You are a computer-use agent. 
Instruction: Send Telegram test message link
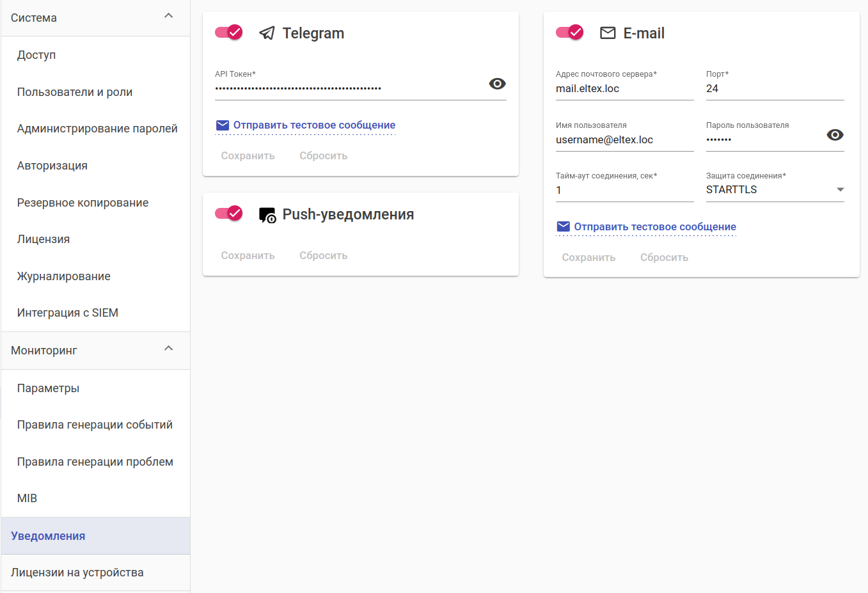(x=314, y=125)
